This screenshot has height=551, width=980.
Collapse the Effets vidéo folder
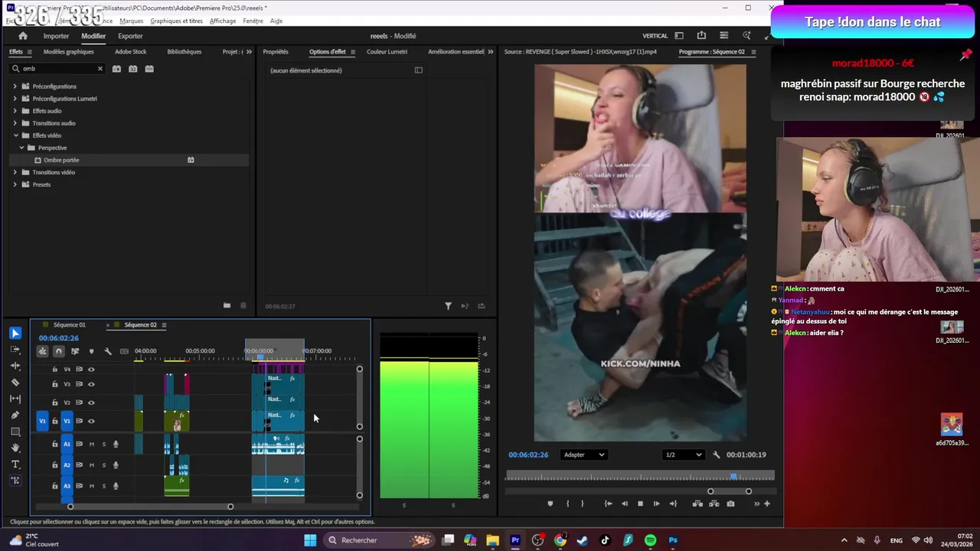15,135
